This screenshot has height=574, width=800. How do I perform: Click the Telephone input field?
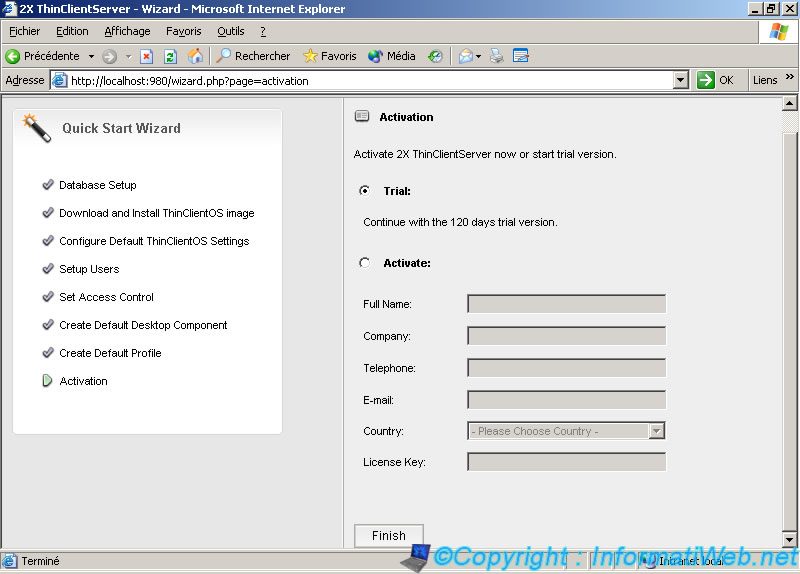pos(566,367)
